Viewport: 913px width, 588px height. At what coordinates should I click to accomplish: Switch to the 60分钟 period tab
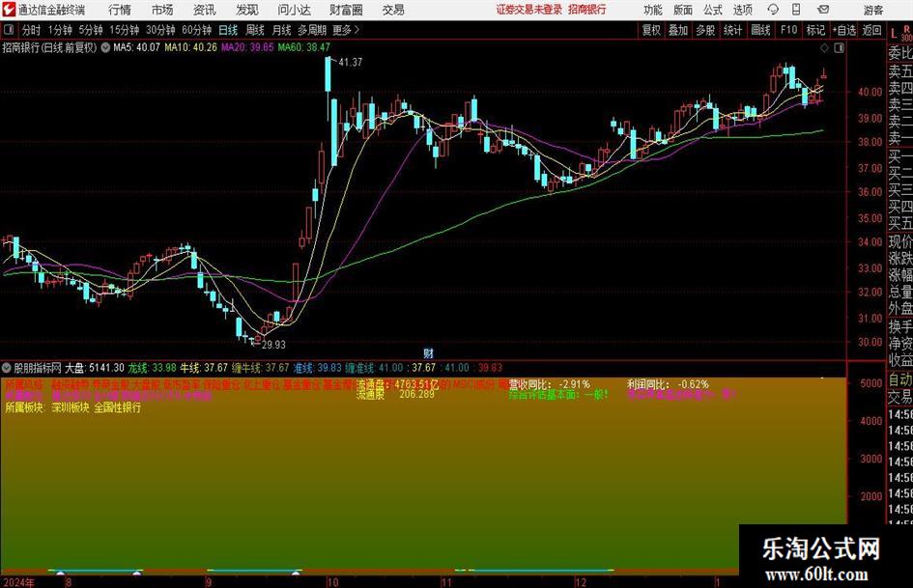point(196,30)
